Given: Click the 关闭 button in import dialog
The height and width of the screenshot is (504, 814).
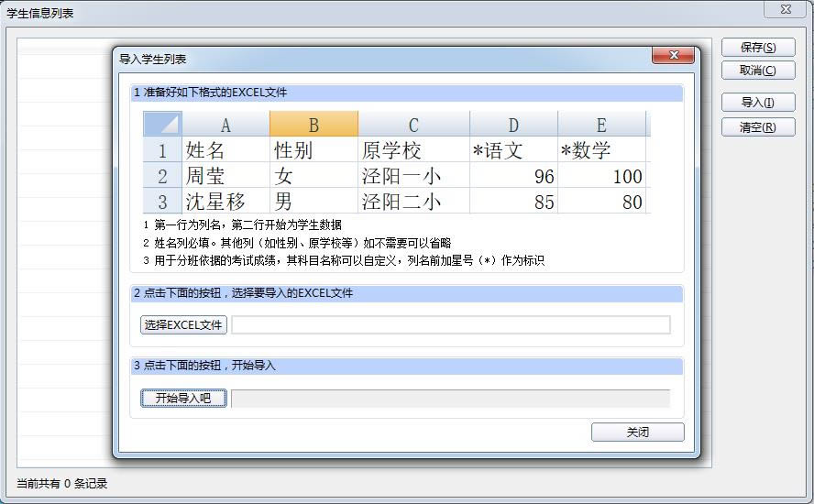Looking at the screenshot, I should (637, 432).
